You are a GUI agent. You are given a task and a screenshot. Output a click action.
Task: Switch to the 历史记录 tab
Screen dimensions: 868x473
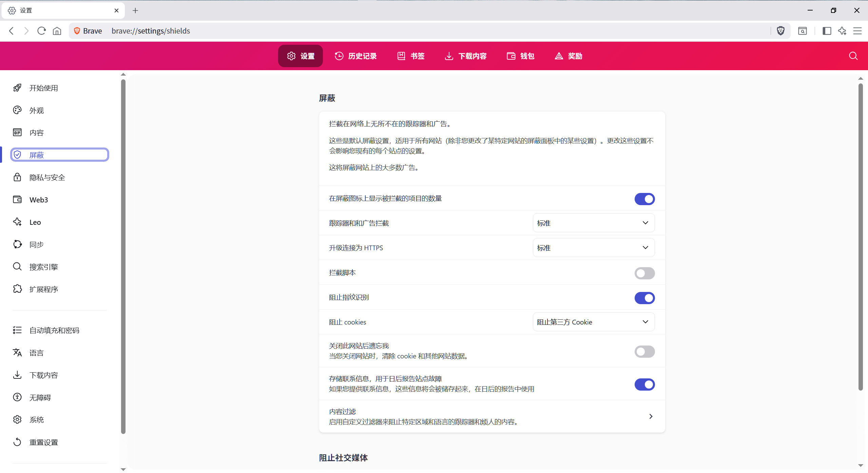click(x=355, y=56)
